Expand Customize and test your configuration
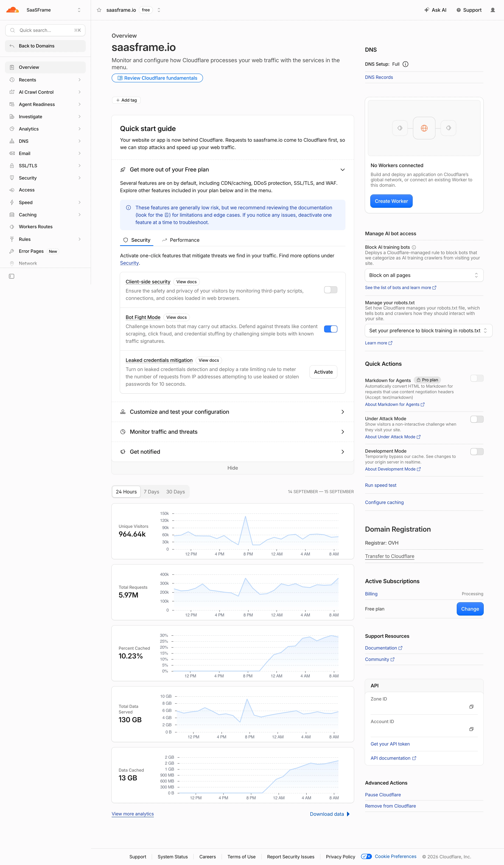 [x=232, y=412]
